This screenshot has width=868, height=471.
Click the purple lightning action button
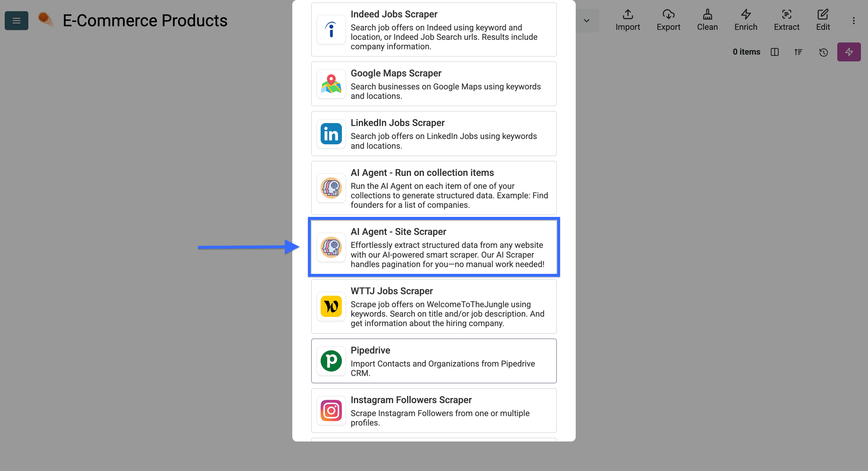tap(849, 52)
